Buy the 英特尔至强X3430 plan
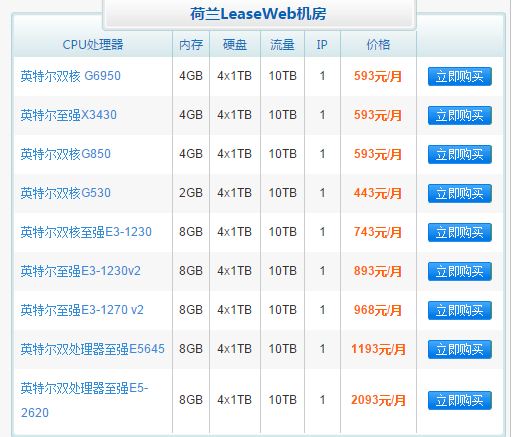Image resolution: width=512 pixels, height=437 pixels. point(460,115)
